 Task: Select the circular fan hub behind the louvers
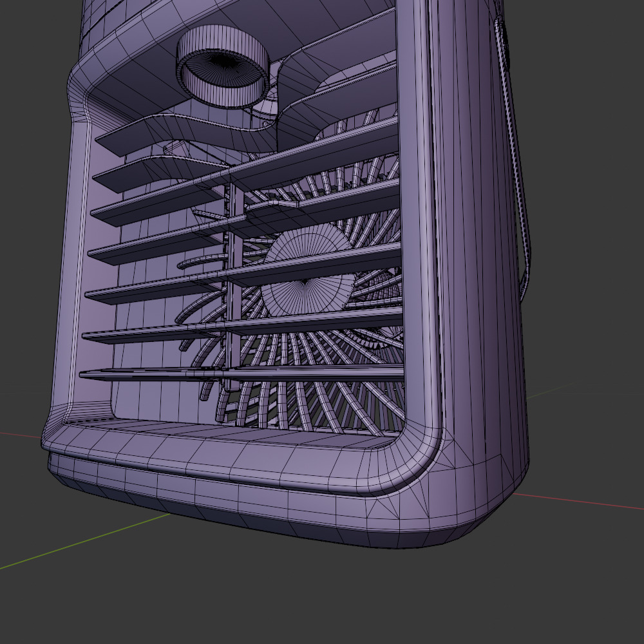(308, 269)
